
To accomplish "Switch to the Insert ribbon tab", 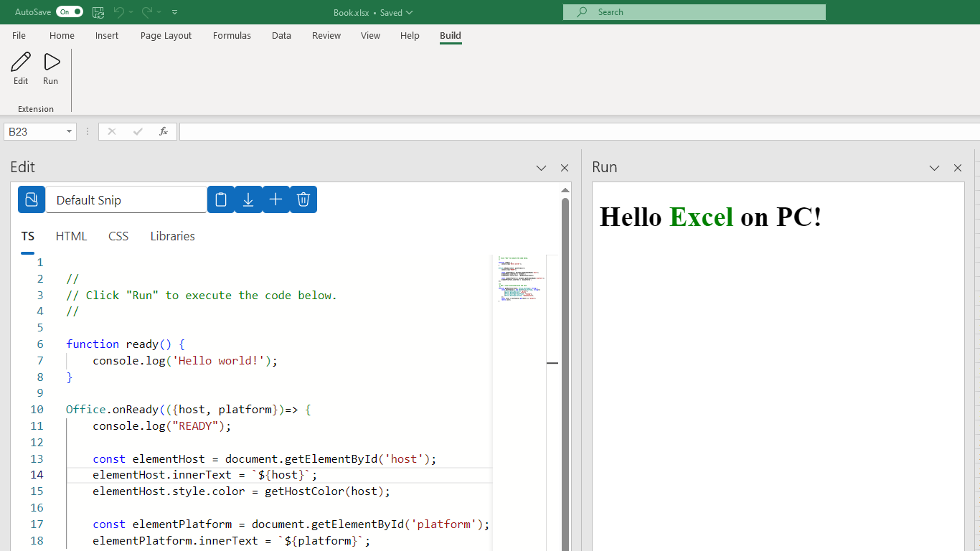I will tap(107, 36).
